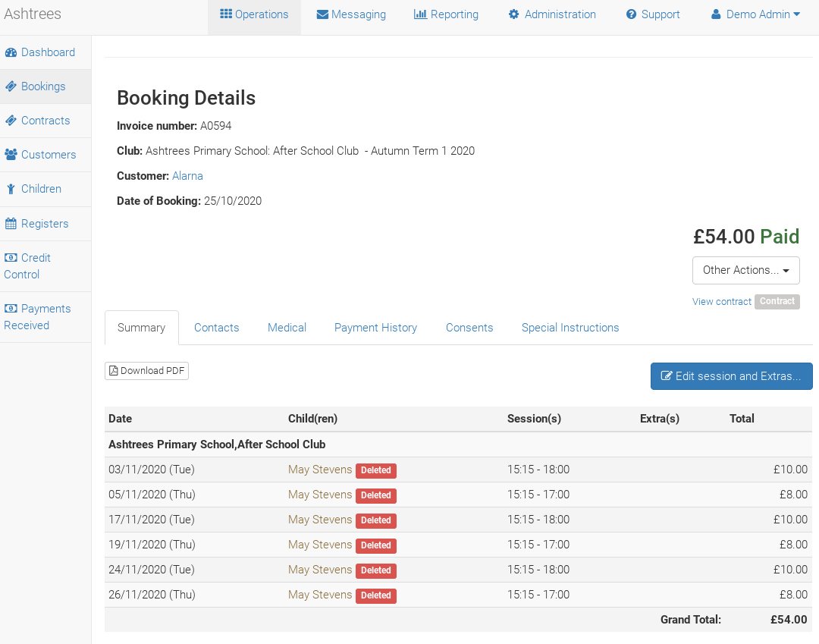Click the Administration gear icon
This screenshot has width=819, height=644.
(x=514, y=14)
